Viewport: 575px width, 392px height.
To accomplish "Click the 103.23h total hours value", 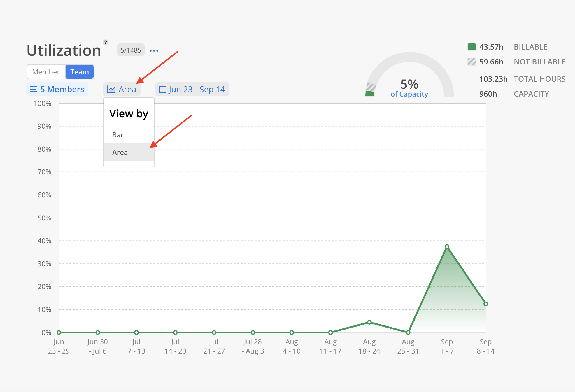I will (x=493, y=79).
